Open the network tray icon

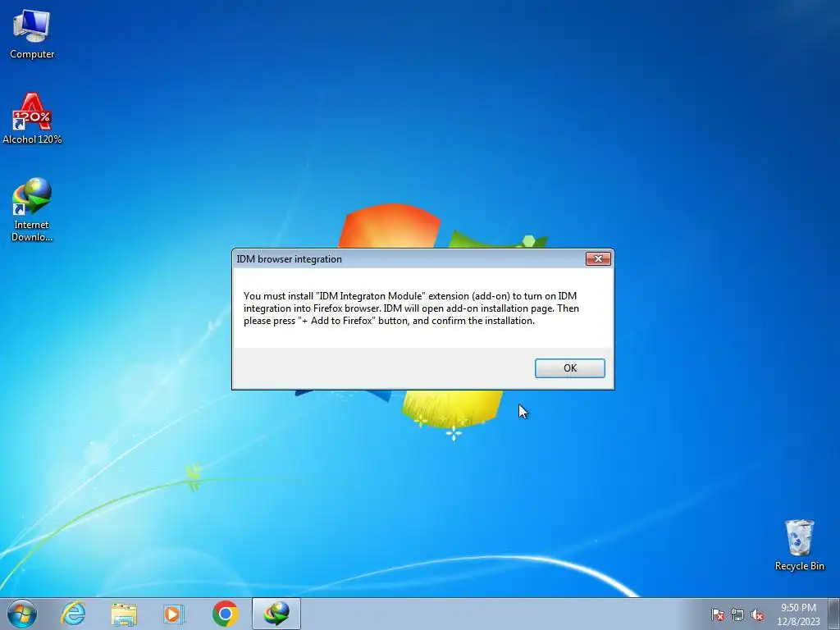click(x=737, y=614)
